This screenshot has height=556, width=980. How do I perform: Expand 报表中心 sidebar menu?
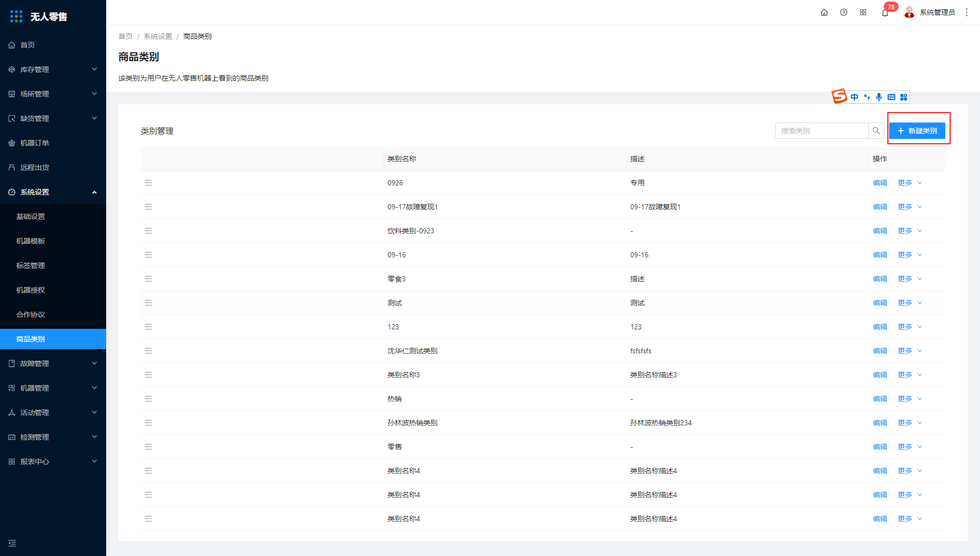53,462
